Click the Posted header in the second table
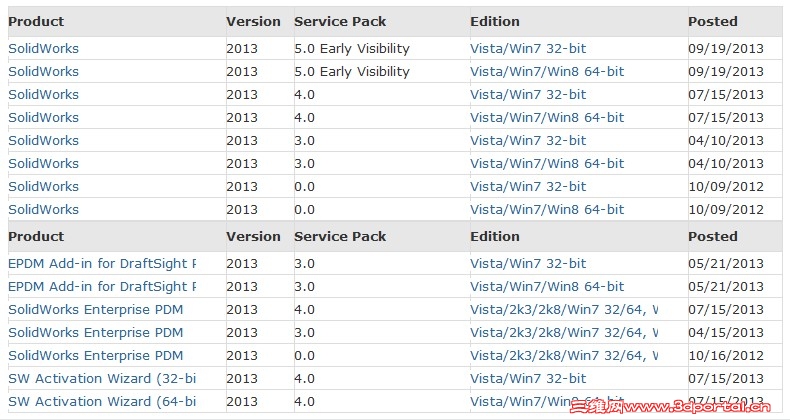The image size is (790, 420). pyautogui.click(x=712, y=237)
